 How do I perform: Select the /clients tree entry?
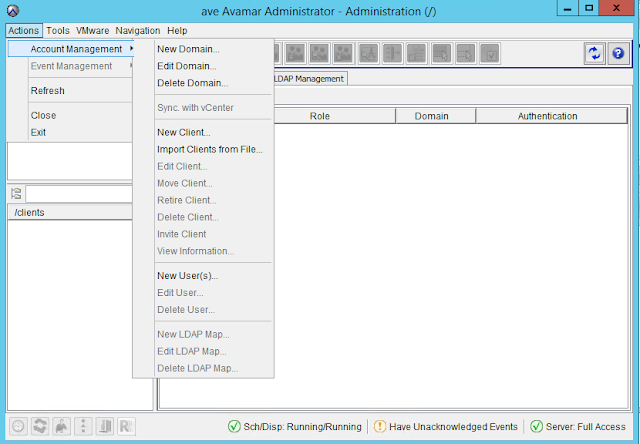click(x=29, y=213)
